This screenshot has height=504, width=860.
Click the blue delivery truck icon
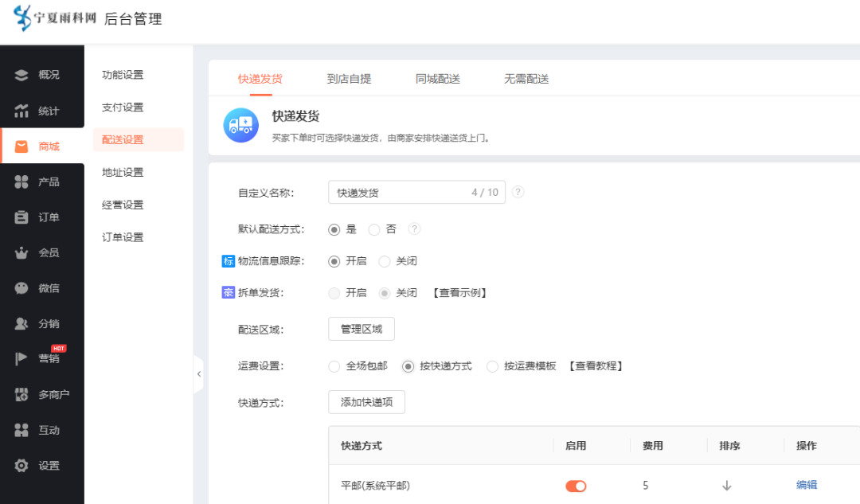pyautogui.click(x=240, y=125)
